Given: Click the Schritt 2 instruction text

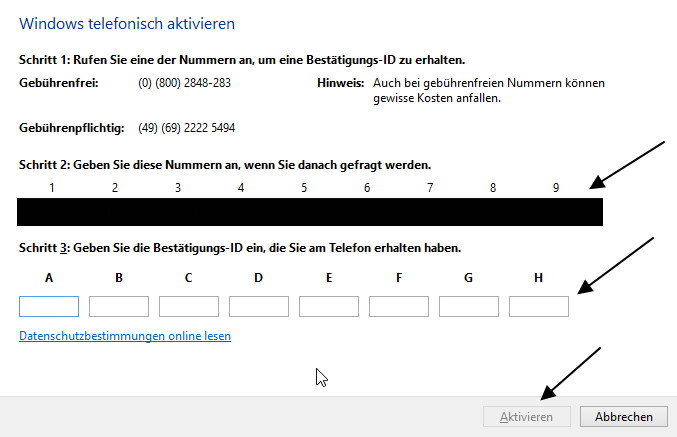Looking at the screenshot, I should pyautogui.click(x=225, y=165).
